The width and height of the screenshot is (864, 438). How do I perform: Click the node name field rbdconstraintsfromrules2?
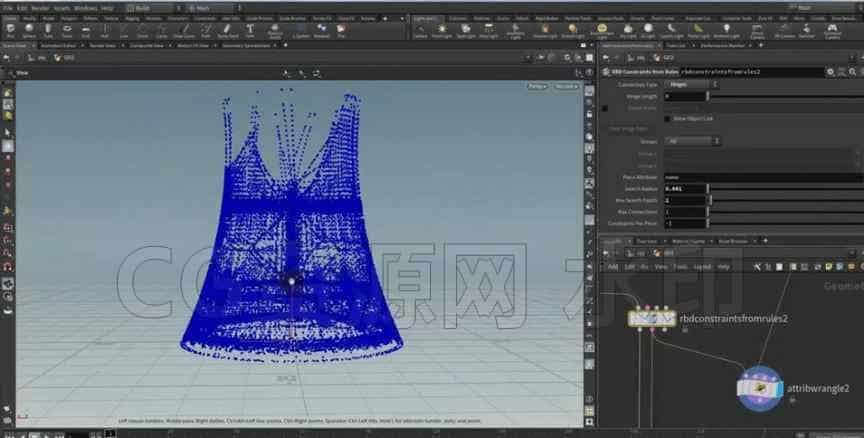(752, 72)
